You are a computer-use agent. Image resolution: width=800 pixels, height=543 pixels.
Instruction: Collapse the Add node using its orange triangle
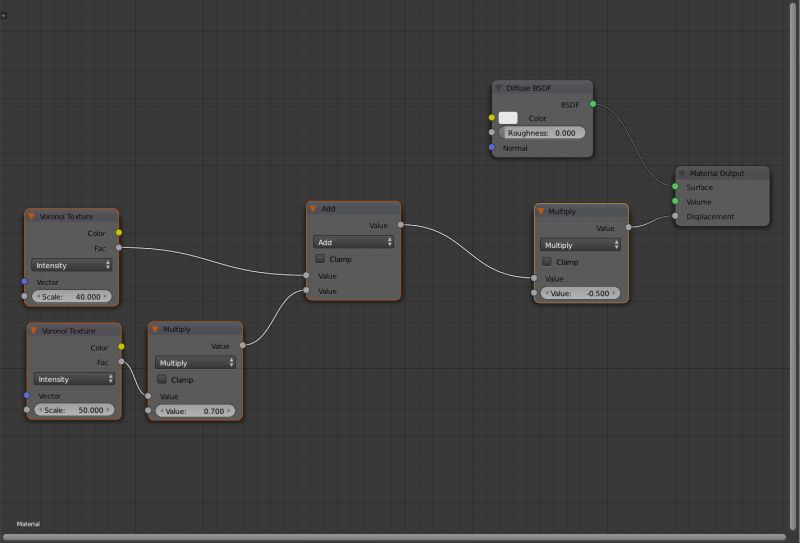click(x=313, y=209)
